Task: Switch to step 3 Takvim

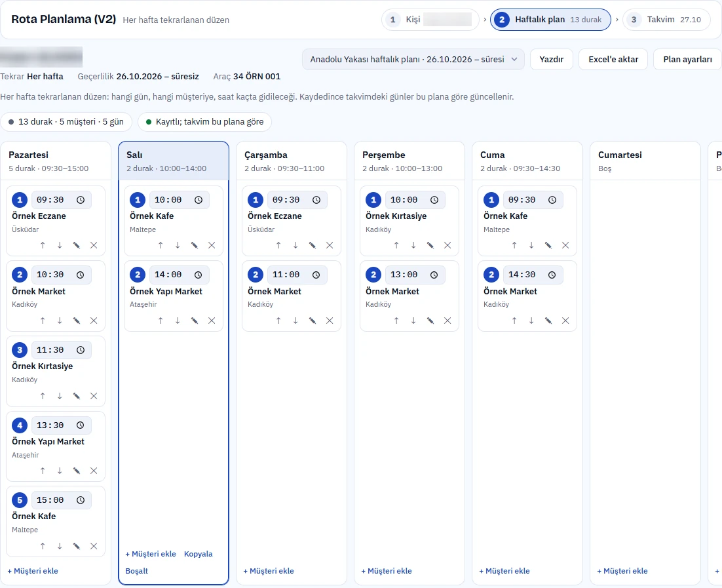Action: [x=666, y=20]
